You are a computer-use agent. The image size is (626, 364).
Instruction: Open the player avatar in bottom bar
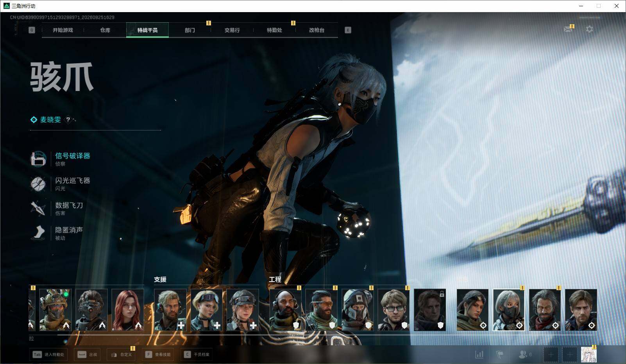[588, 355]
